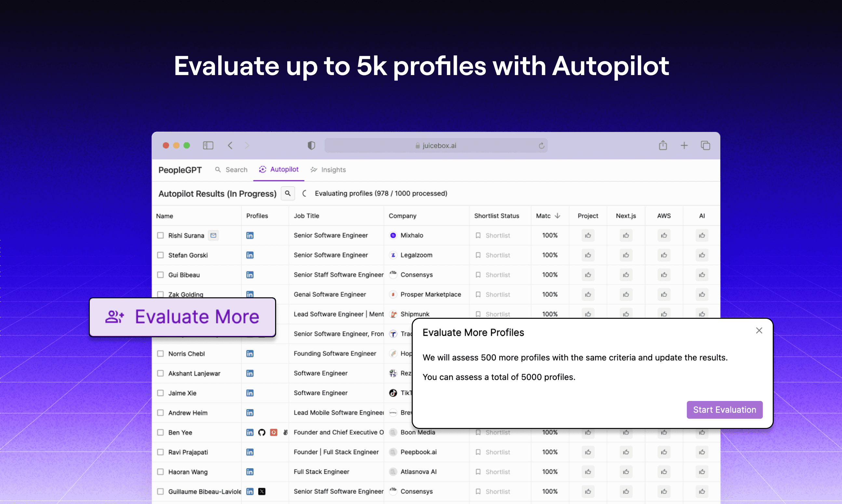
Task: Click the juicebox.ai address bar
Action: point(436,145)
